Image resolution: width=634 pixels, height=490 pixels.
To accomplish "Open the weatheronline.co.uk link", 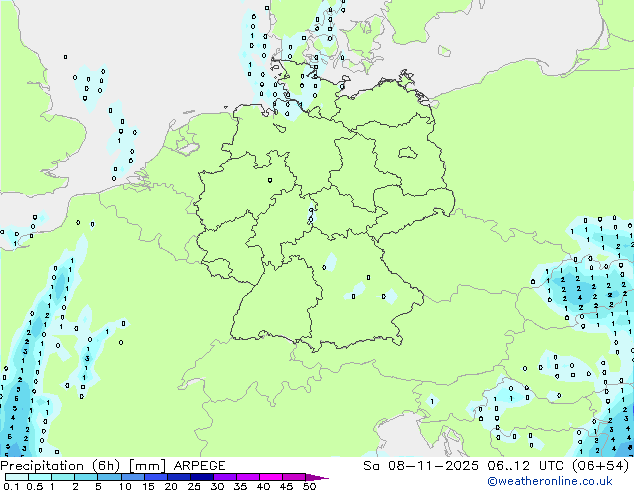I will 550,482.
